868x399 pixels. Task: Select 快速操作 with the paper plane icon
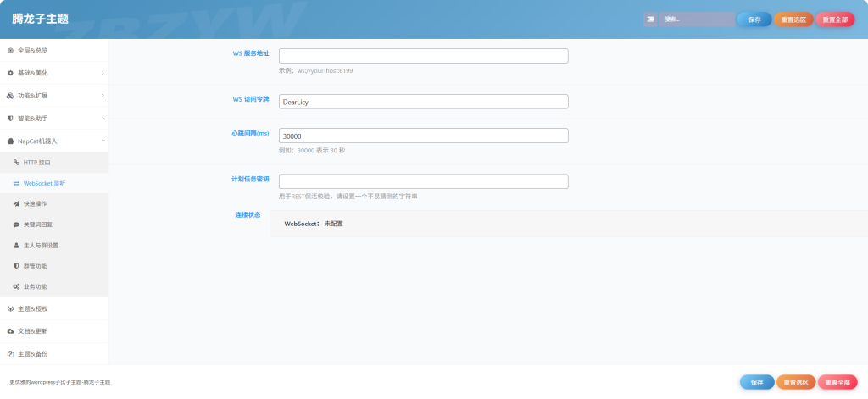click(x=36, y=204)
